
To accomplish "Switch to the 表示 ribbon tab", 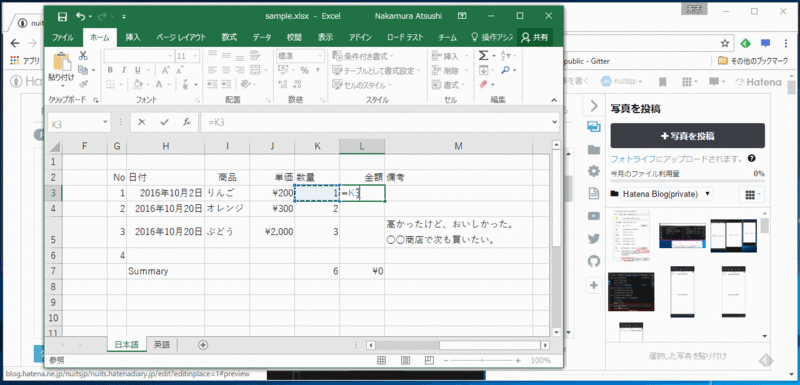I will coord(326,37).
